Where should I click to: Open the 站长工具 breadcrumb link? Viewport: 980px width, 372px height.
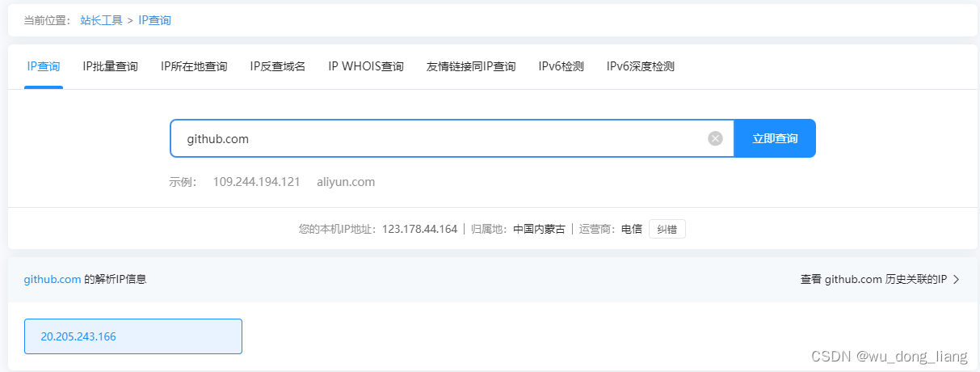point(101,20)
